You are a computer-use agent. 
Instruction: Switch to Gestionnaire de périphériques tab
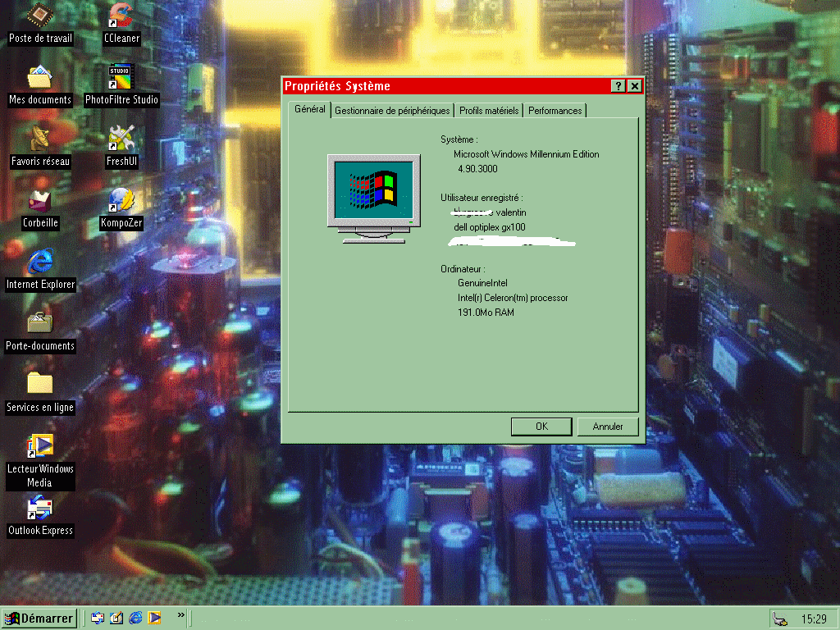(x=392, y=111)
